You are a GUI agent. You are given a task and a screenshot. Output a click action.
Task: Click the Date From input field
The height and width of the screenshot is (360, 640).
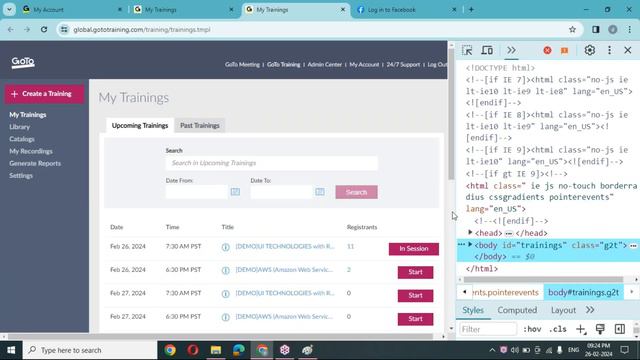[196, 192]
